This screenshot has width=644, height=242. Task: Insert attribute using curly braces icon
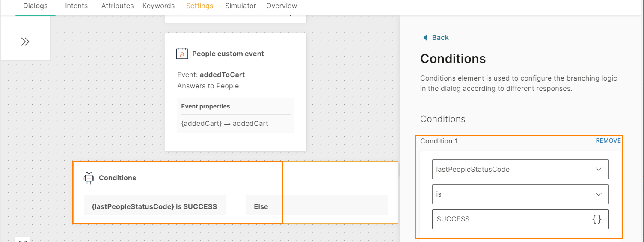(597, 219)
